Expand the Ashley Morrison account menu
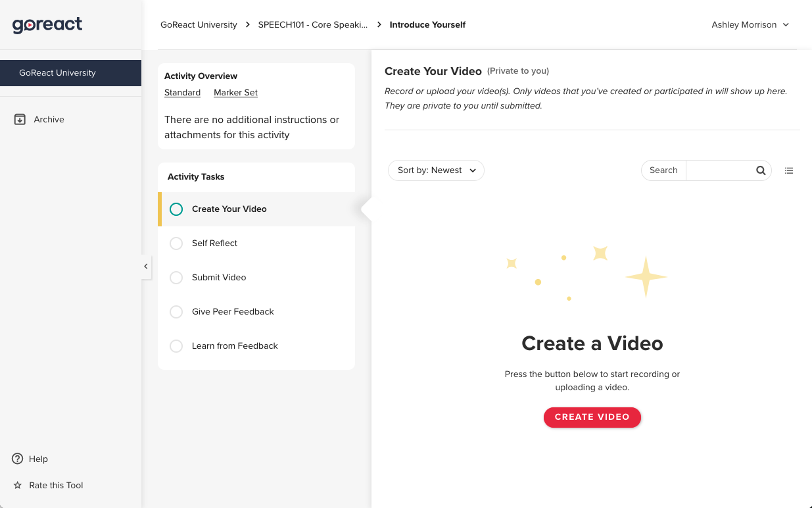The height and width of the screenshot is (508, 812). coord(750,25)
